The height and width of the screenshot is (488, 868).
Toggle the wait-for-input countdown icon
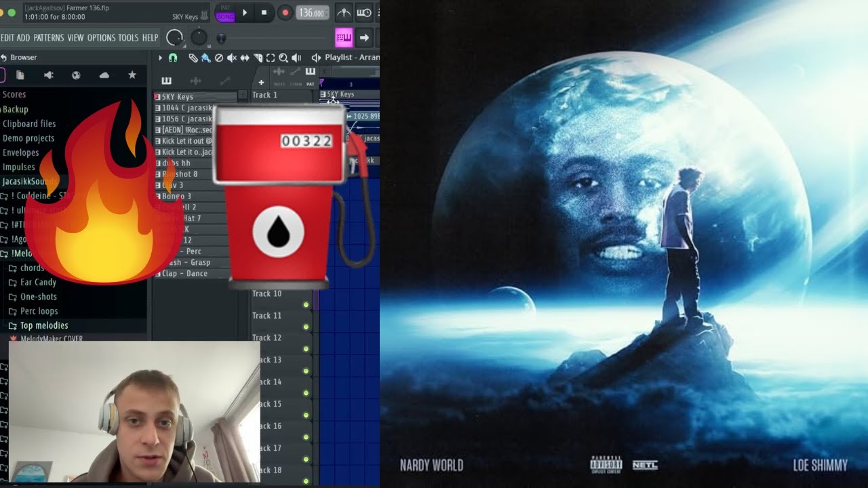tap(364, 12)
